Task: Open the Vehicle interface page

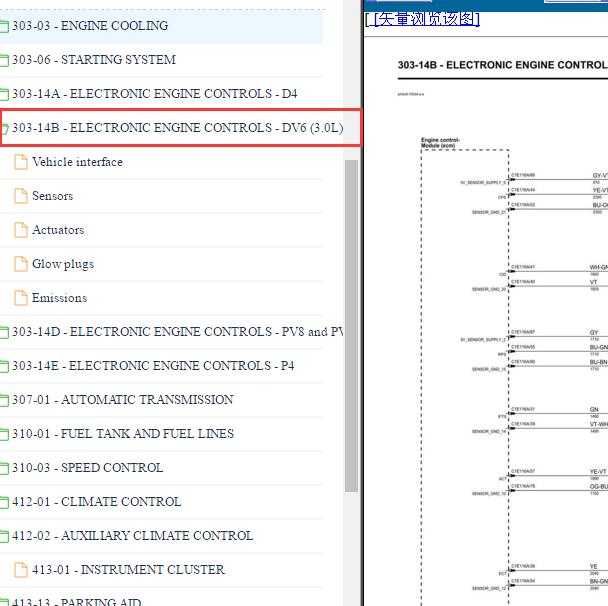Action: pos(77,162)
